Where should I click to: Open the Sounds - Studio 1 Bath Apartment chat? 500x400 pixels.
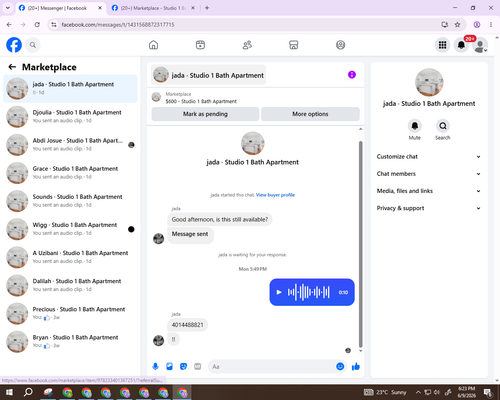pyautogui.click(x=70, y=201)
